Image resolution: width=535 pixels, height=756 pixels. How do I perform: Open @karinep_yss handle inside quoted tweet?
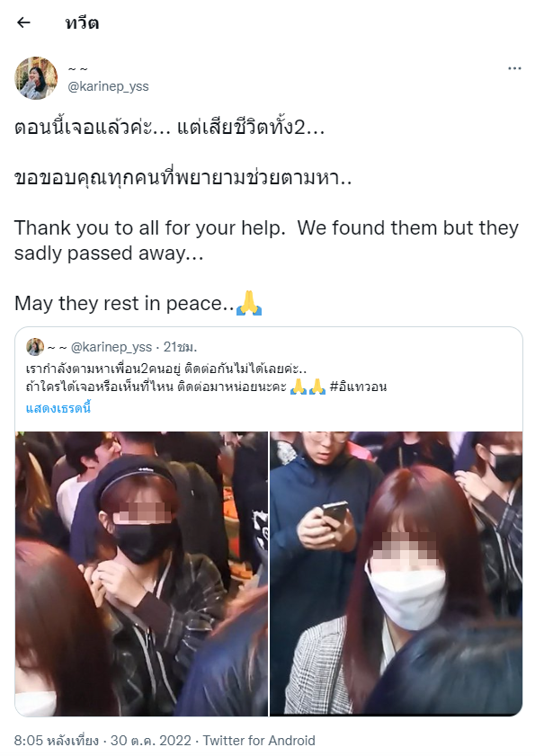(111, 347)
